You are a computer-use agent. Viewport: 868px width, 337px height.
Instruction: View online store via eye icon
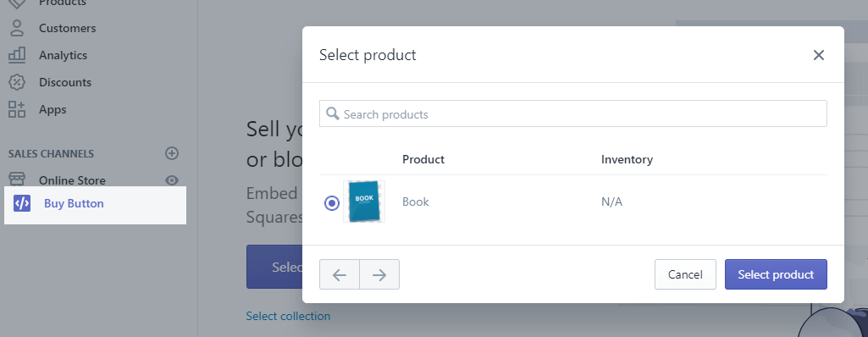point(172,180)
